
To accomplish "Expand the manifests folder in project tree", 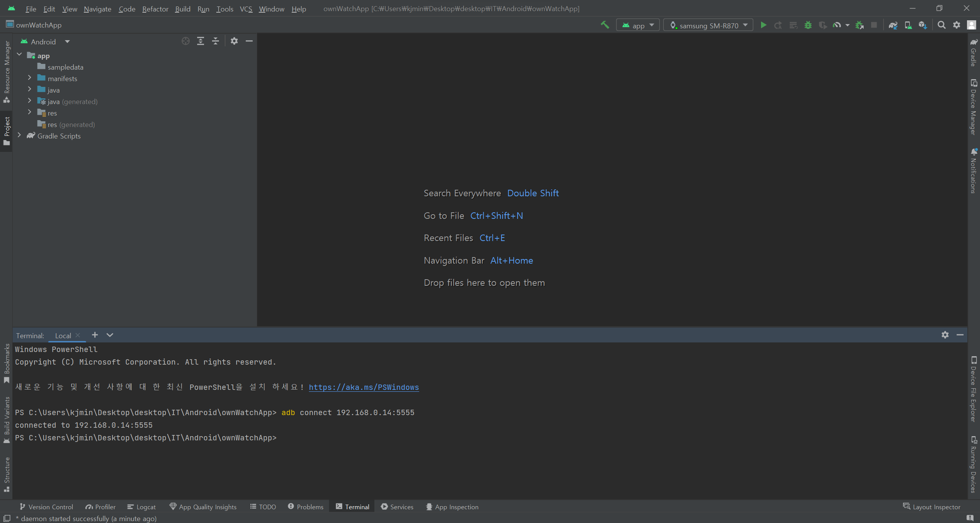I will pos(29,78).
